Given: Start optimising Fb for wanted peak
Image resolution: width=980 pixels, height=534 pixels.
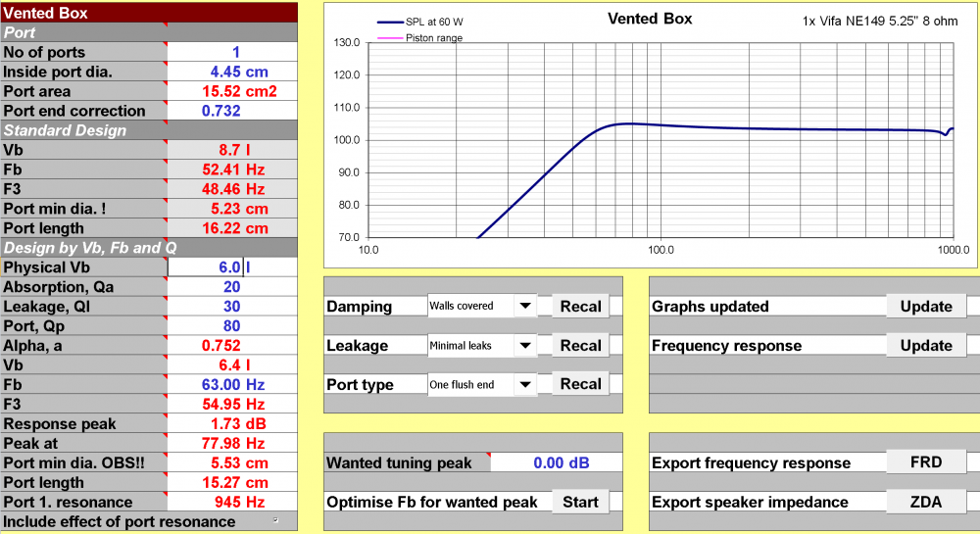Looking at the screenshot, I should (x=580, y=502).
